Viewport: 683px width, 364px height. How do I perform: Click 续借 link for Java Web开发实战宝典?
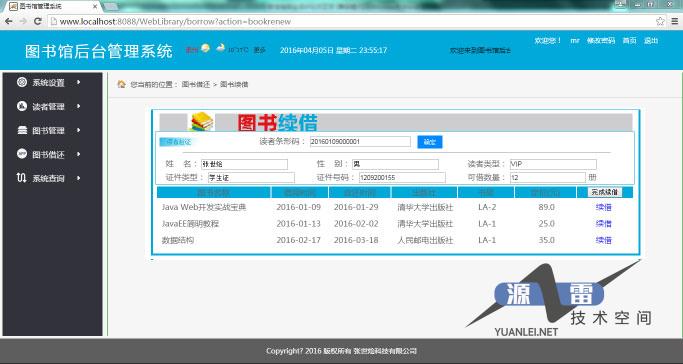[x=604, y=207]
